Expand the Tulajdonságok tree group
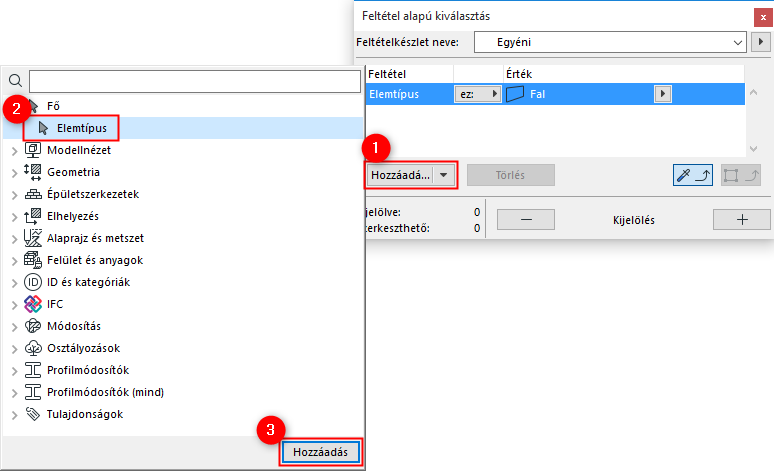This screenshot has width=774, height=471. (x=14, y=415)
